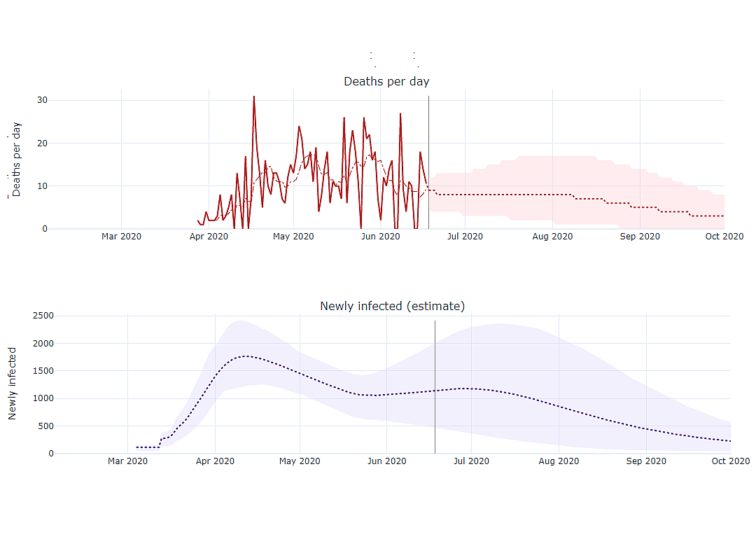
Task: Click the Mar 2020 tick label of infections chart
Action: pyautogui.click(x=128, y=461)
